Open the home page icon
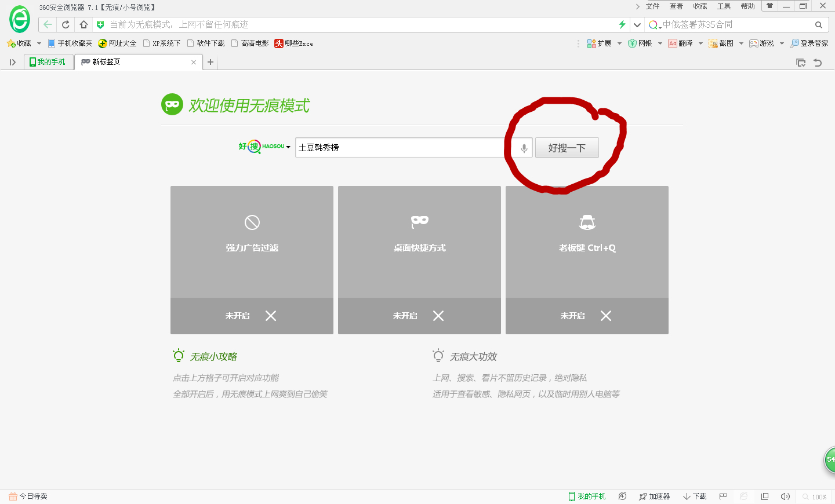 (x=83, y=24)
